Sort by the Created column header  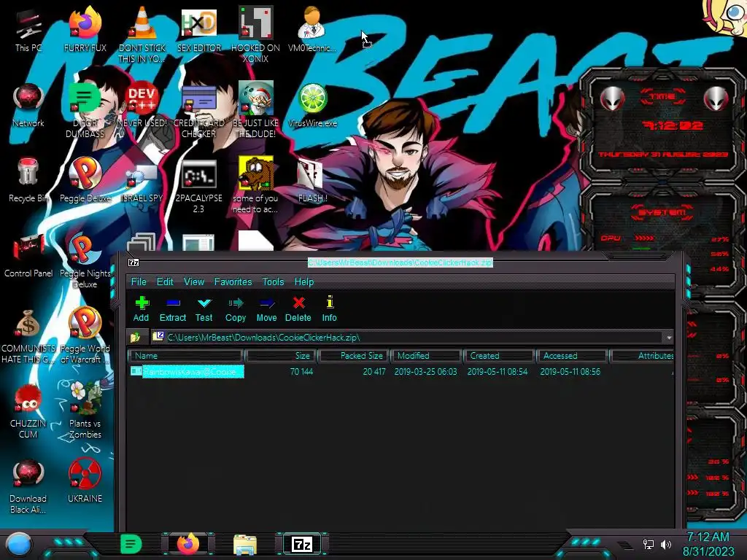click(x=499, y=356)
